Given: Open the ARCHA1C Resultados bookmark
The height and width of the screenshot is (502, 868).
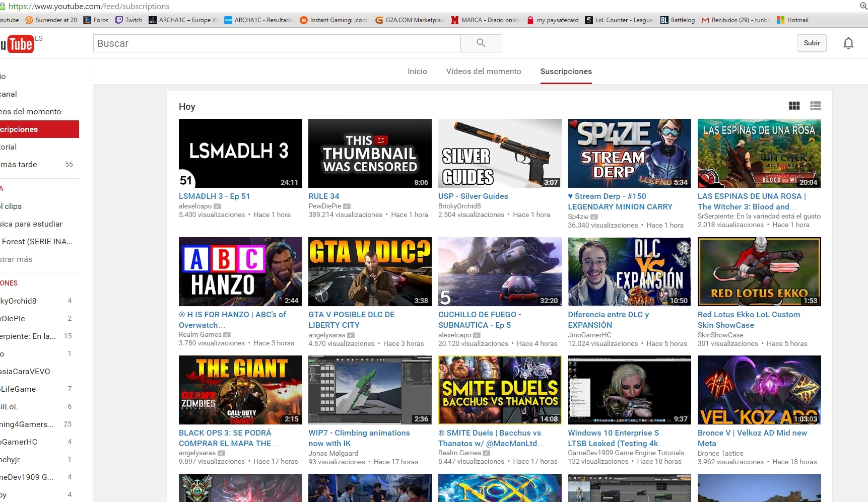Looking at the screenshot, I should tap(258, 20).
